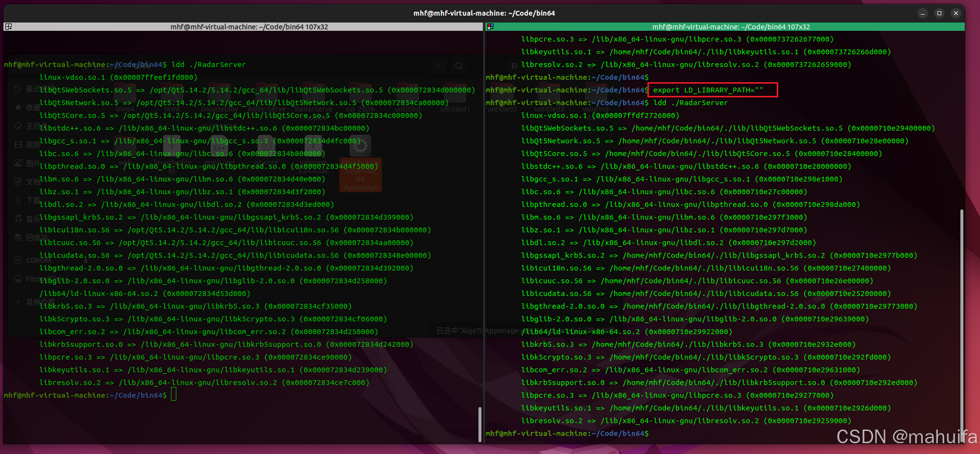The image size is (980, 454).
Task: Click the /lib64/ld-linux-x86-64.so.2 line in left pane
Action: (x=145, y=294)
